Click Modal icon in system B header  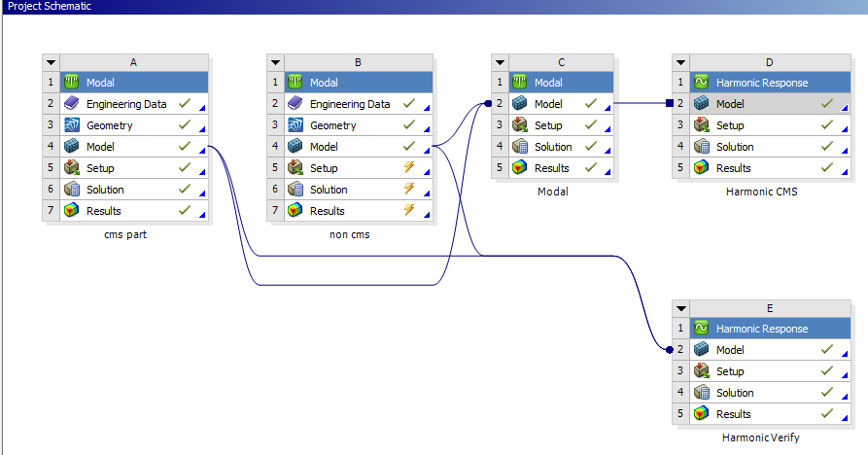[x=295, y=82]
